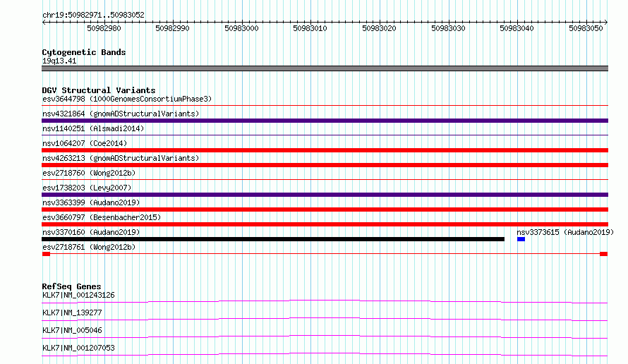
Task: Select ruler position 50983020
Action: click(379, 28)
